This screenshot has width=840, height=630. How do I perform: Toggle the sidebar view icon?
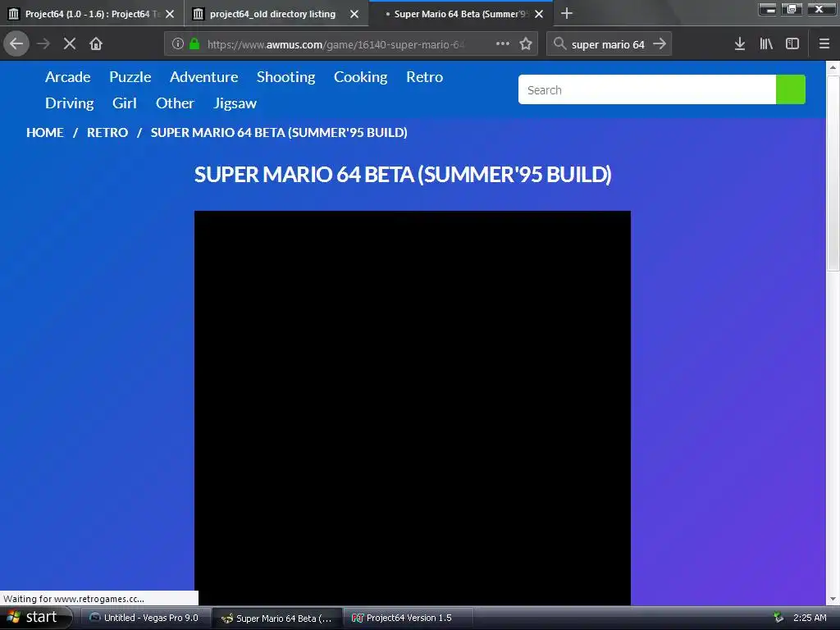(x=792, y=44)
